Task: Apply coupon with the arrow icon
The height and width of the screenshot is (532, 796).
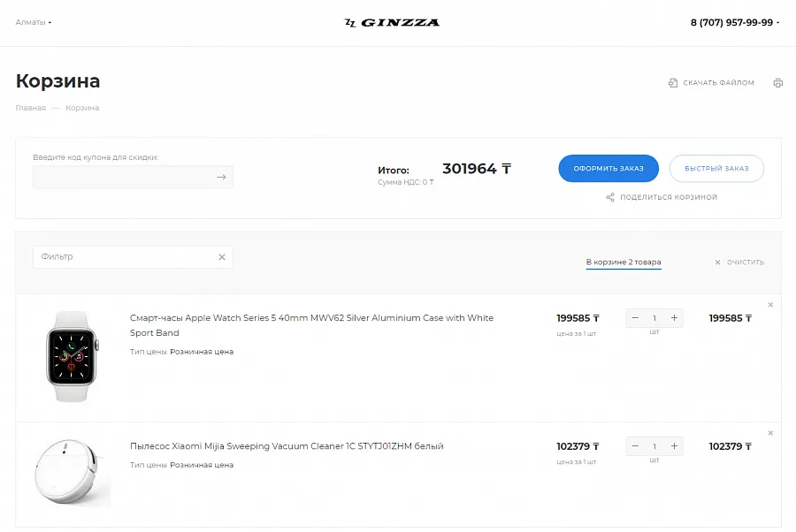Action: click(x=221, y=177)
